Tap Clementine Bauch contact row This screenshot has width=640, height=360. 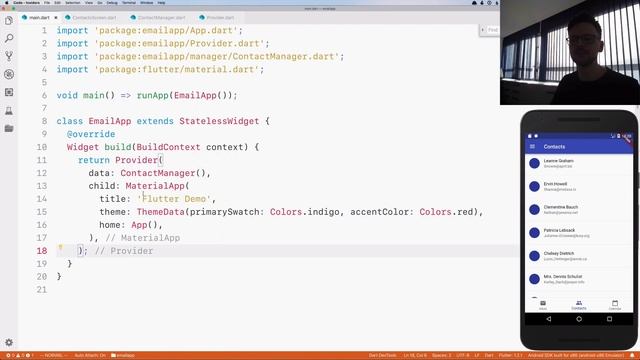(579, 209)
